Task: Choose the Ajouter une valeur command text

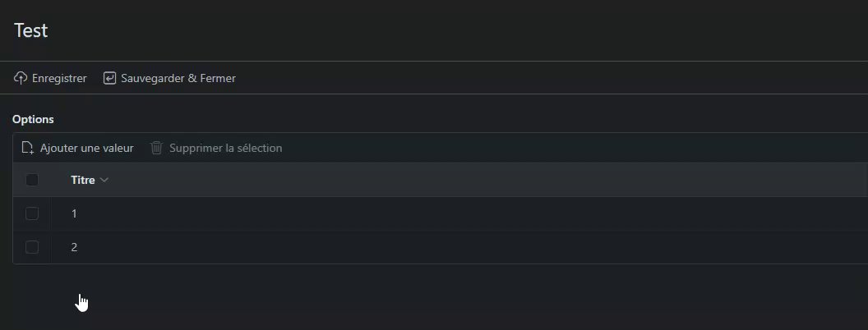Action: [x=86, y=148]
